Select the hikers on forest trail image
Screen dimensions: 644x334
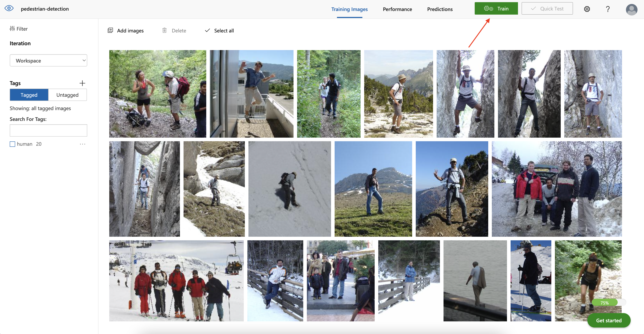click(329, 94)
